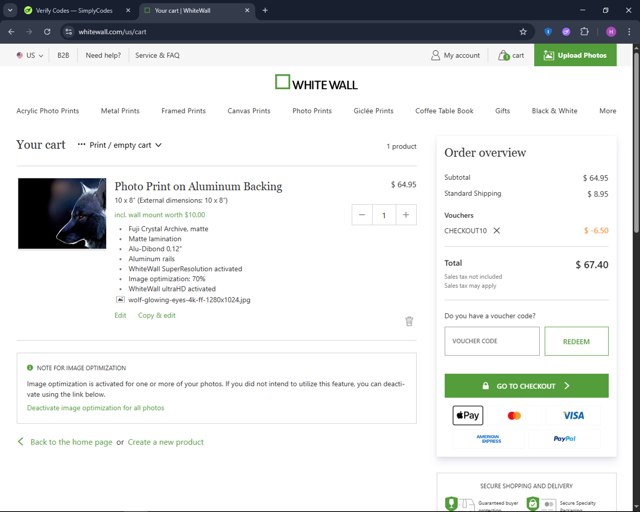The image size is (640, 512).
Task: Expand Print / empty cart dropdown
Action: 120,145
